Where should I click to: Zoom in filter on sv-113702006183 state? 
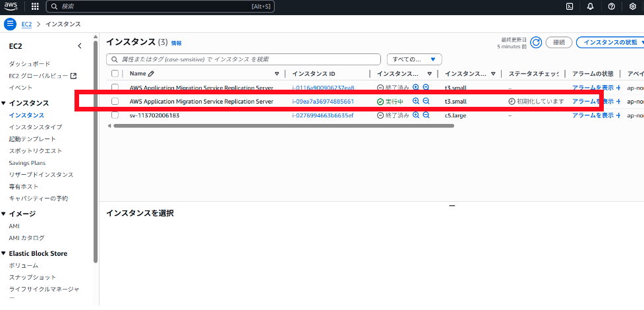tap(416, 115)
